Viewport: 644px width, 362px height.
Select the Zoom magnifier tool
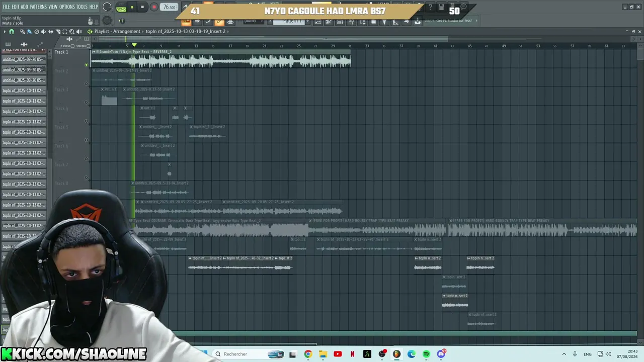71,32
